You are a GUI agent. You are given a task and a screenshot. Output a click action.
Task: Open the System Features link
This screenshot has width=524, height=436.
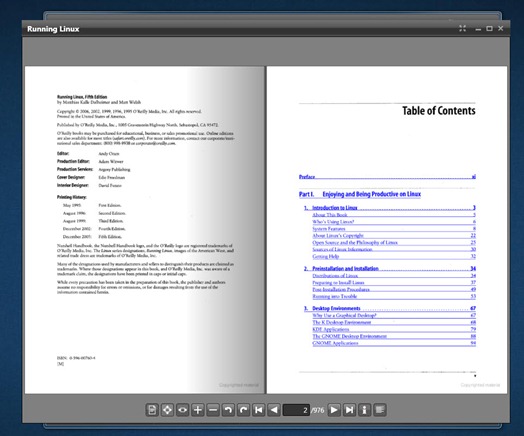pyautogui.click(x=394, y=229)
